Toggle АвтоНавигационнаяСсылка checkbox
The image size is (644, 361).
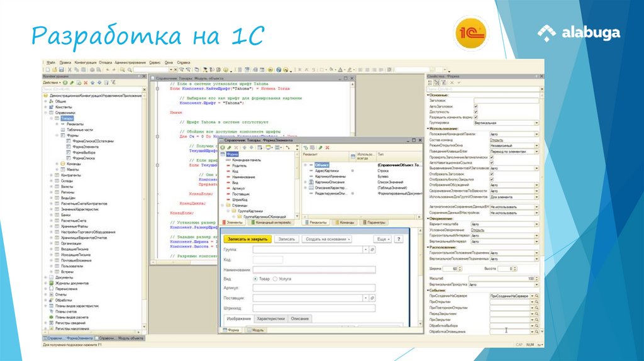[492, 163]
